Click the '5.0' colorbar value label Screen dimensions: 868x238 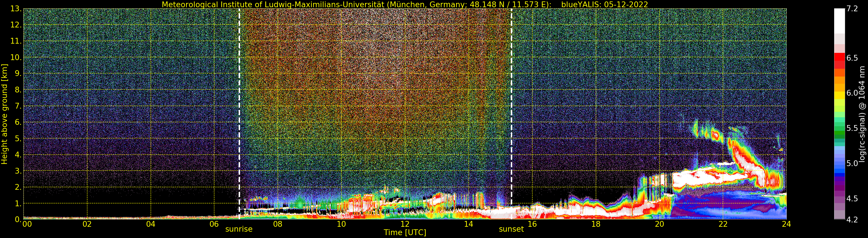point(852,163)
